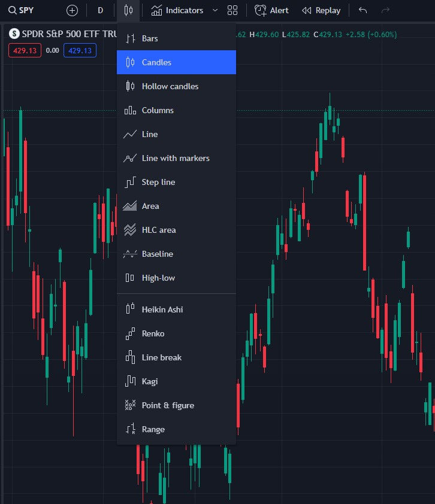Select the Columns chart style
This screenshot has height=504, width=435.
tap(157, 110)
